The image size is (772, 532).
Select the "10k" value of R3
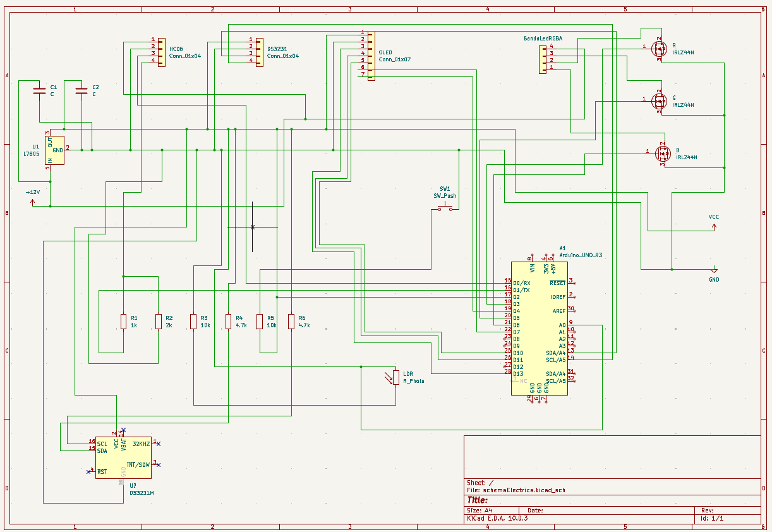(205, 325)
